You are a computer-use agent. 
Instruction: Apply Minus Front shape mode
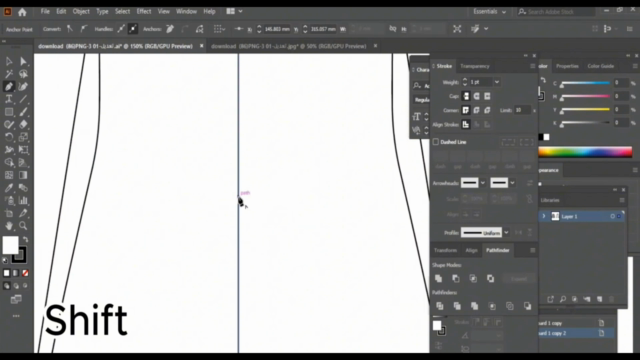[x=456, y=278]
